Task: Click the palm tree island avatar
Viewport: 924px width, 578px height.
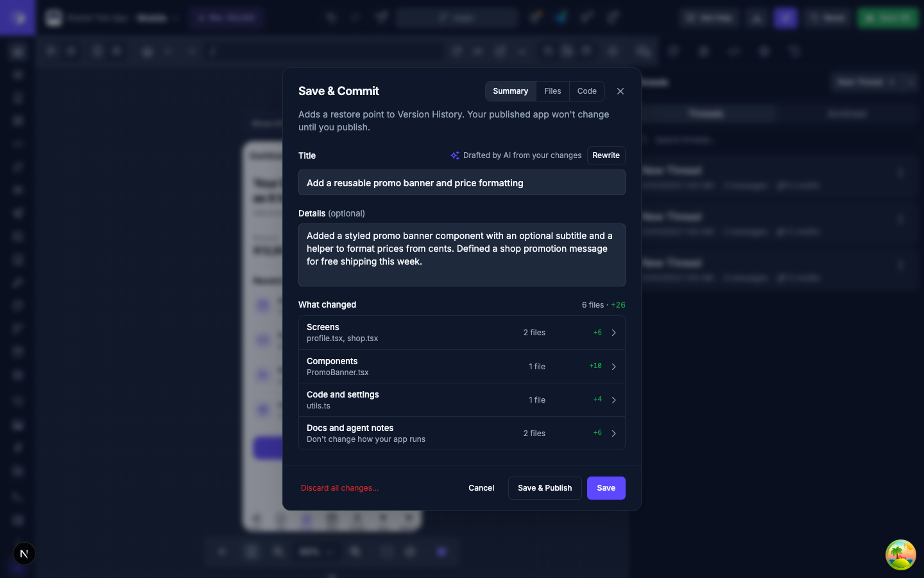Action: (900, 555)
